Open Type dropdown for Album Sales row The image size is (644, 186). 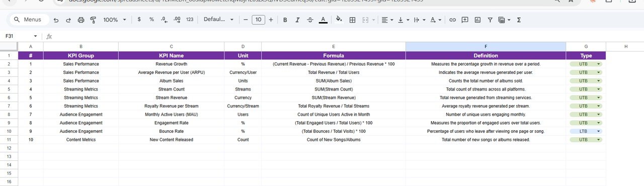pos(586,81)
